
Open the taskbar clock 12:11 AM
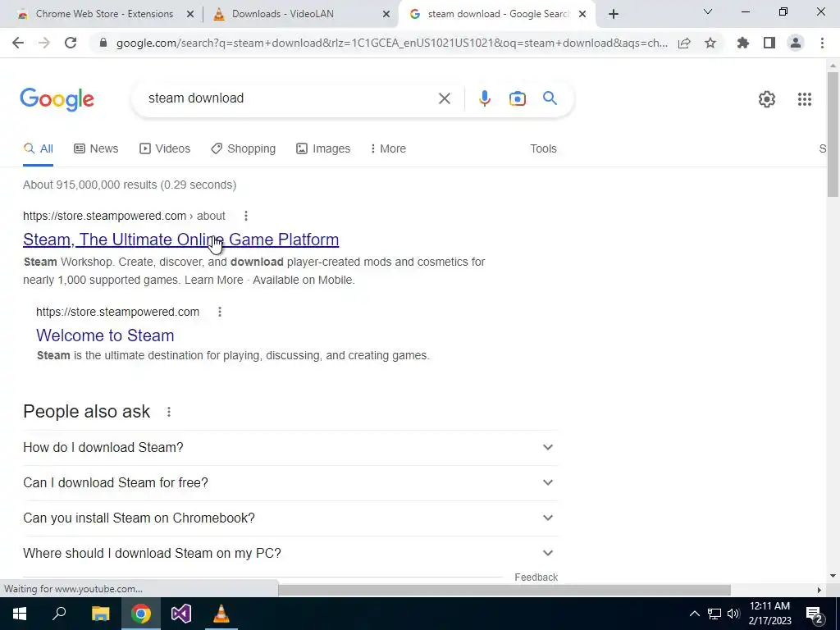tap(769, 614)
